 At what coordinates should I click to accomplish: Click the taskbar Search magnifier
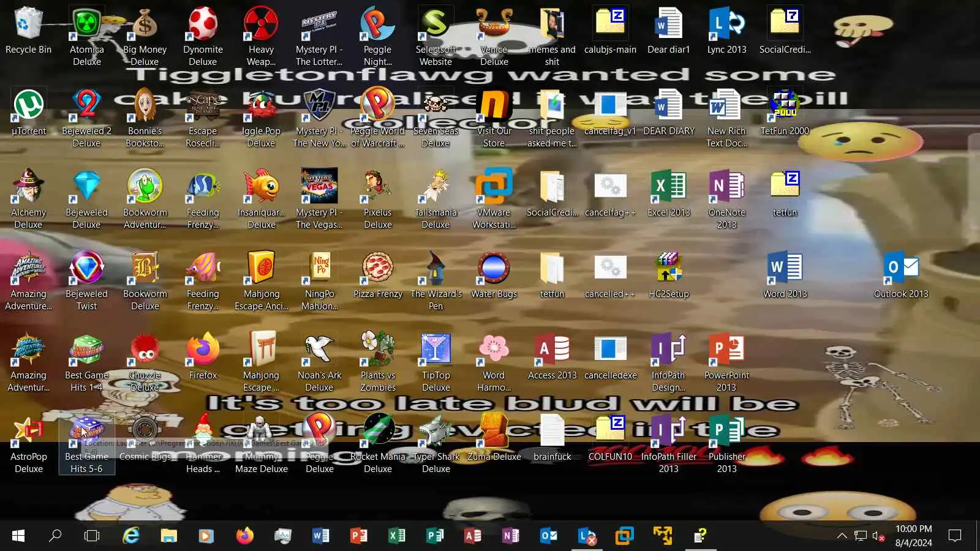coord(55,536)
